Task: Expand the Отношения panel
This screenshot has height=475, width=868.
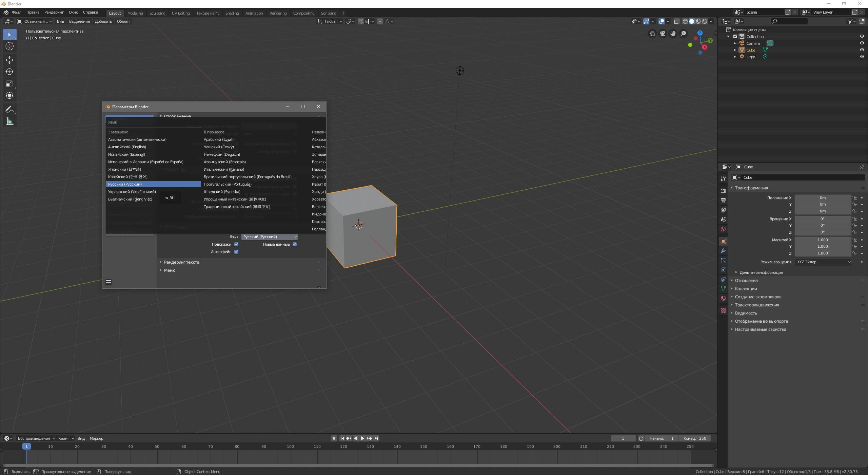Action: coord(746,281)
